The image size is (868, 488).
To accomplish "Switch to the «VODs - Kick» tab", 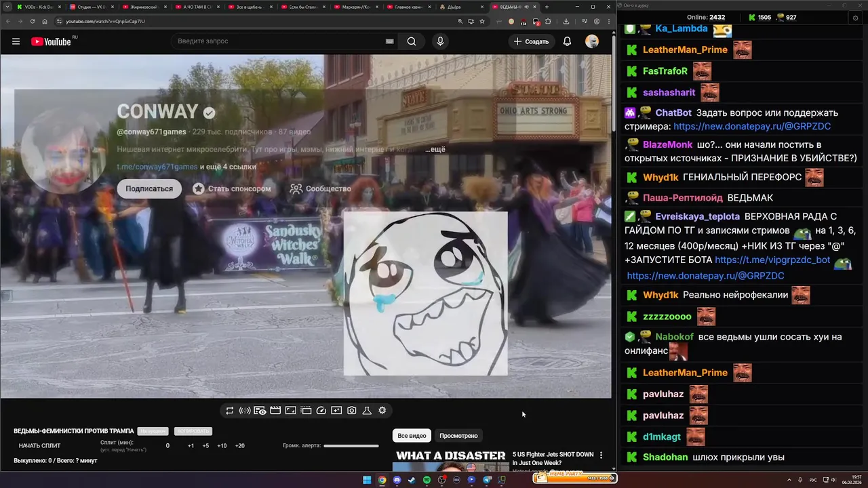I will click(38, 7).
